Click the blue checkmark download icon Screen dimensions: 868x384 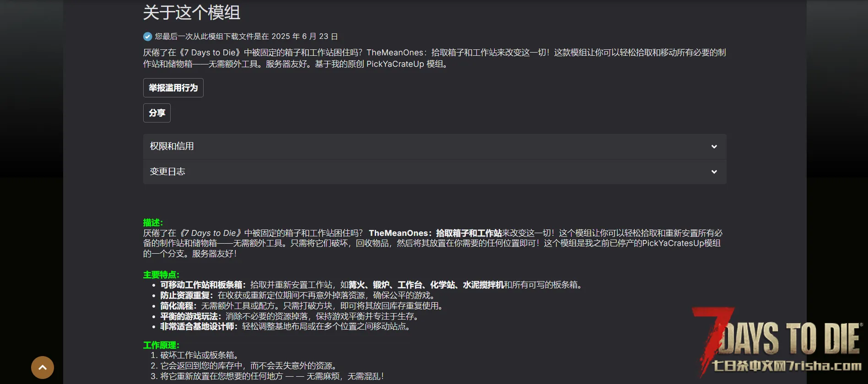[147, 37]
